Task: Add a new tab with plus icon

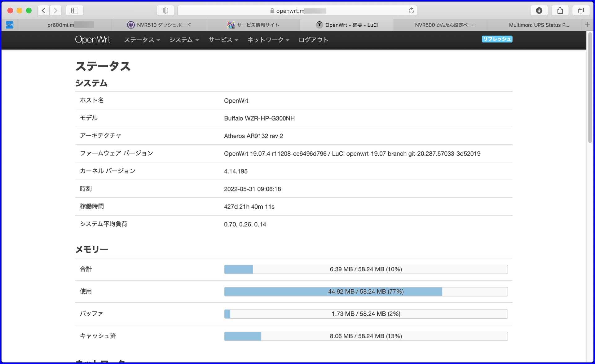Action: [587, 25]
